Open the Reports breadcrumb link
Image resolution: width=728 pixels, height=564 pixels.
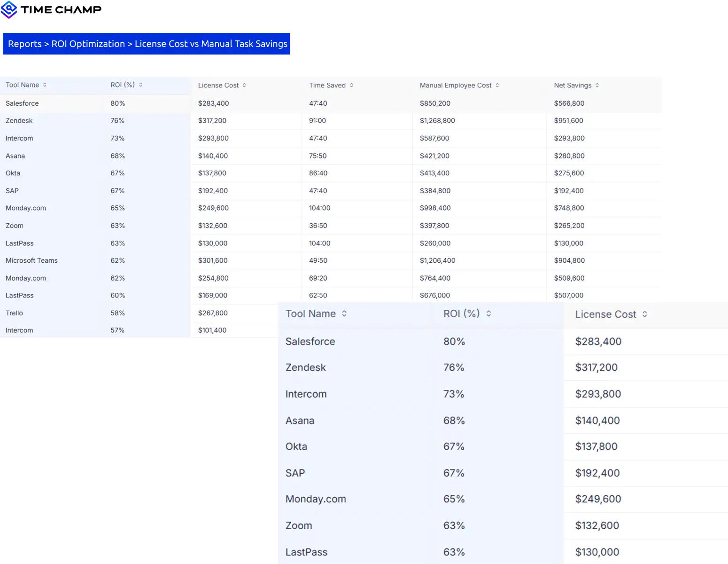[25, 43]
